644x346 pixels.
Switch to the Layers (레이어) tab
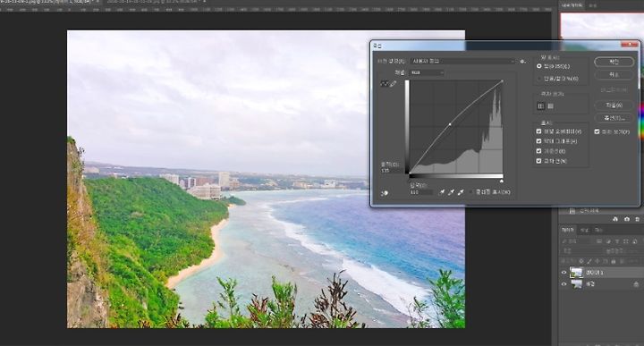[x=568, y=230]
